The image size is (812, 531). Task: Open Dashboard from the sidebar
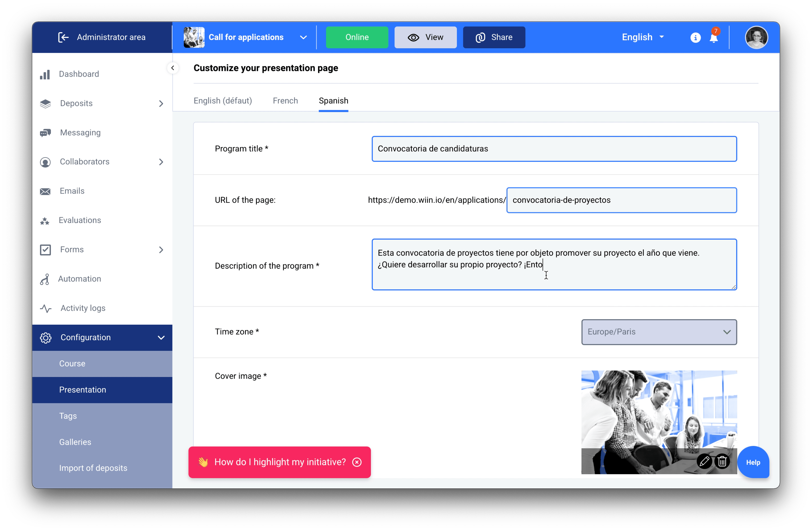(x=79, y=74)
